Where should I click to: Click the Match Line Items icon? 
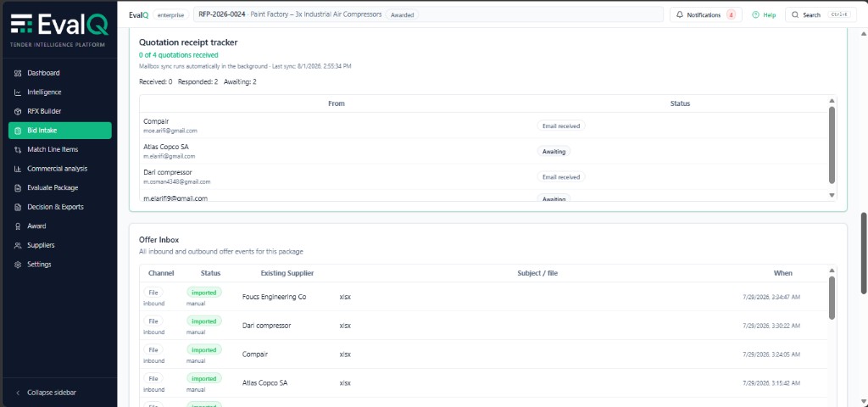click(x=18, y=149)
